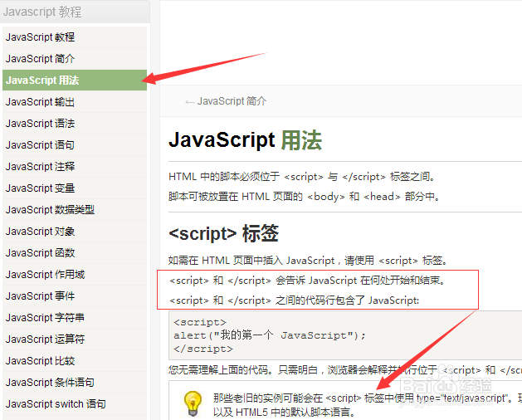Viewport: 522px width, 420px height.
Task: Click the JavaScript 用法 page heading
Action: pyautogui.click(x=245, y=140)
